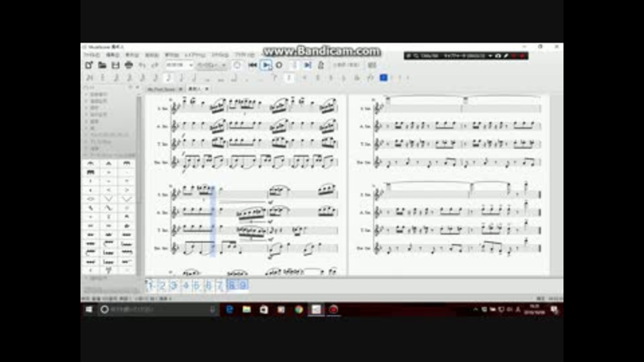Open the 音符 menu
This screenshot has width=644, height=362.
pyautogui.click(x=172, y=55)
